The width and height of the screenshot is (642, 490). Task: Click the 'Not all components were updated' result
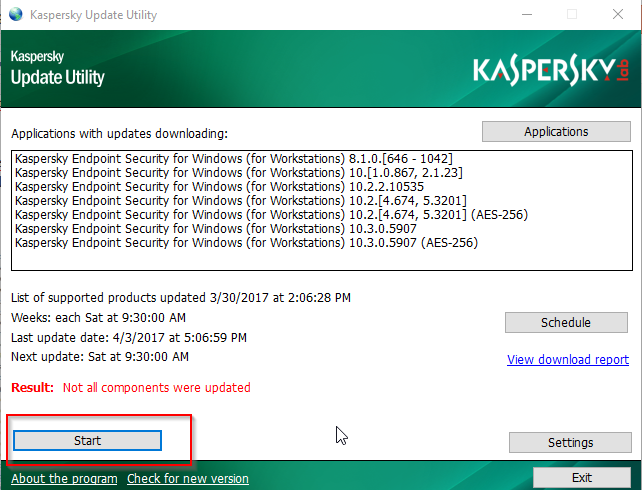156,387
